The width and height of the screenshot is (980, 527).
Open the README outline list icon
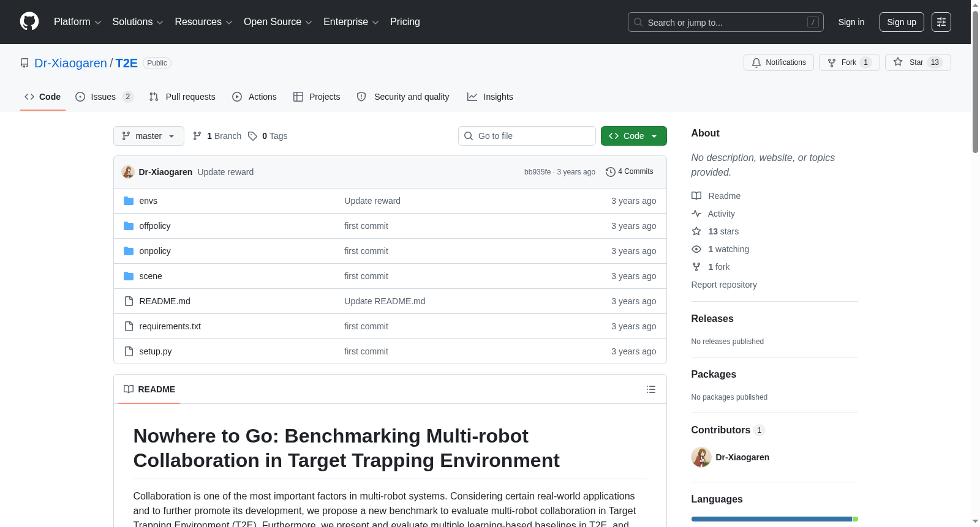point(651,389)
